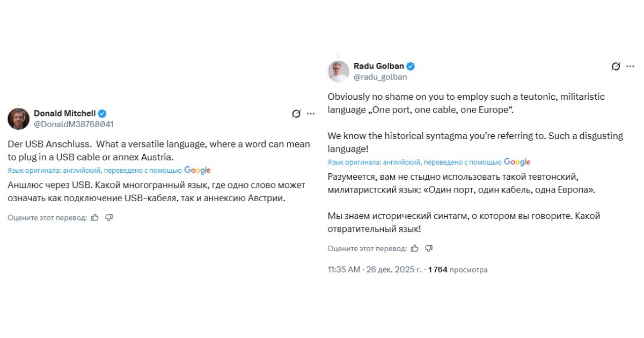The height and width of the screenshot is (338, 644).
Task: Click Donald Mitchell's verified badge
Action: (102, 113)
